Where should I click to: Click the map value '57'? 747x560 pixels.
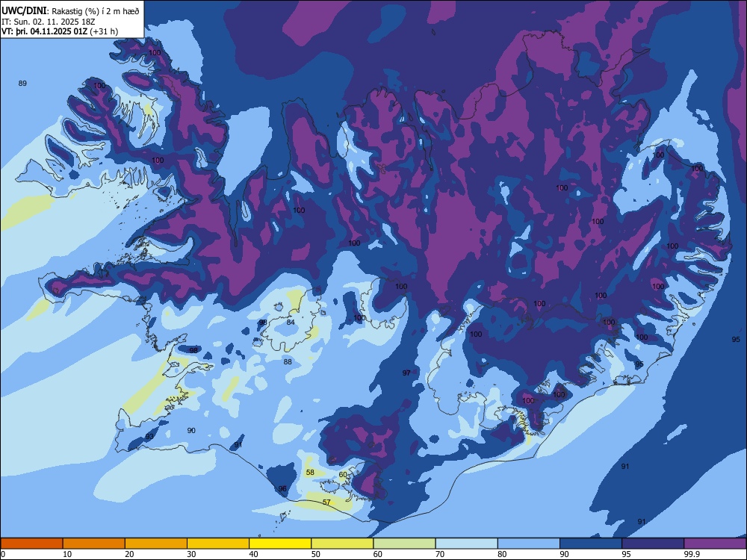326,503
